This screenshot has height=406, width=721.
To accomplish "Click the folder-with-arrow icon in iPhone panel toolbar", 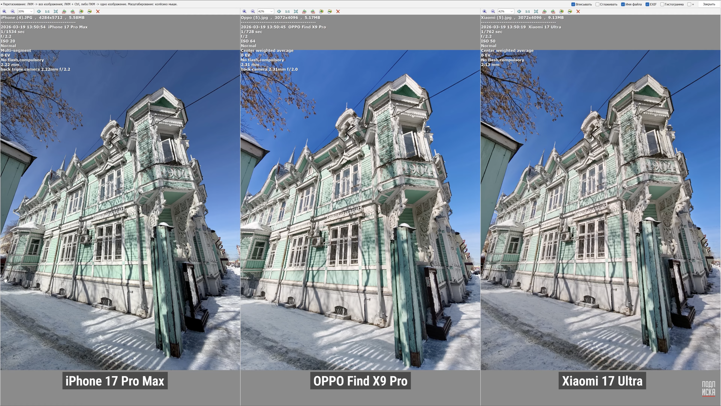I will coord(89,11).
